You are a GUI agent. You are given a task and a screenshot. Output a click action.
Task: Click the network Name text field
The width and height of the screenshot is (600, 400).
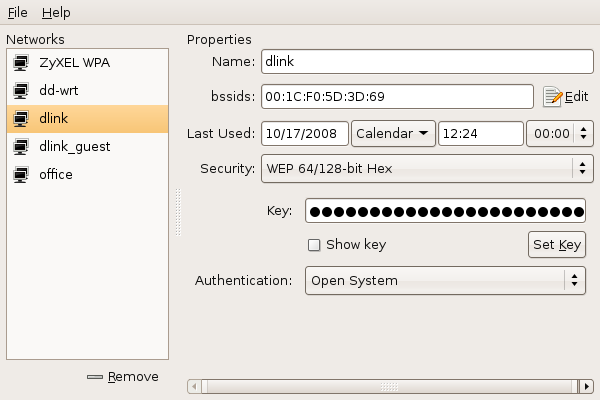[x=426, y=61]
